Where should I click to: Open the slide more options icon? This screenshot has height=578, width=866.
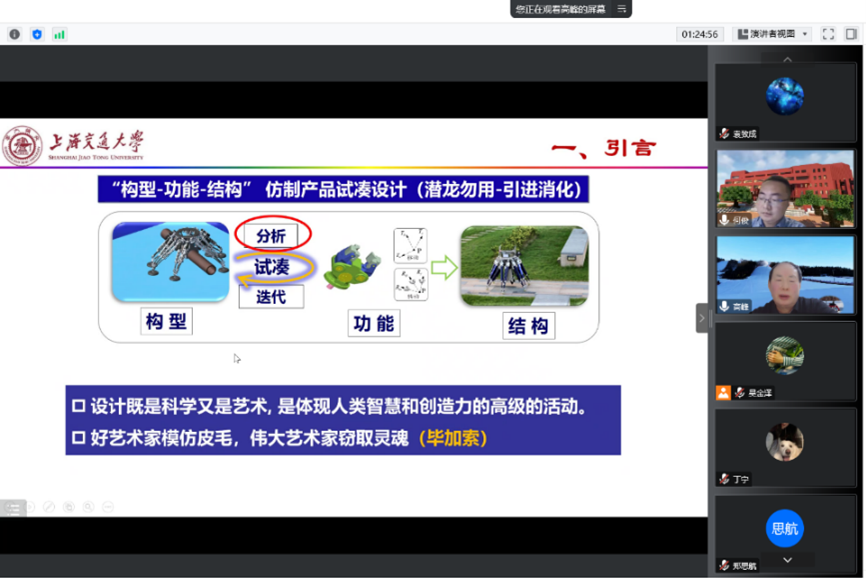108,507
